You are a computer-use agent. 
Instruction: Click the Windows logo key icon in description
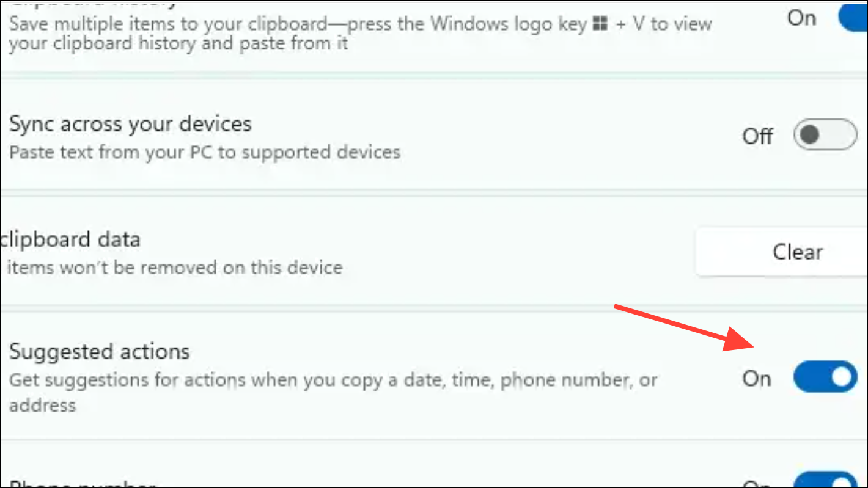click(x=600, y=24)
